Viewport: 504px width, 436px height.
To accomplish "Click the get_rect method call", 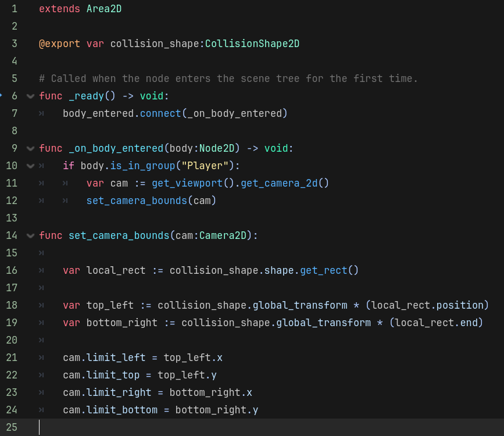I will tap(323, 270).
